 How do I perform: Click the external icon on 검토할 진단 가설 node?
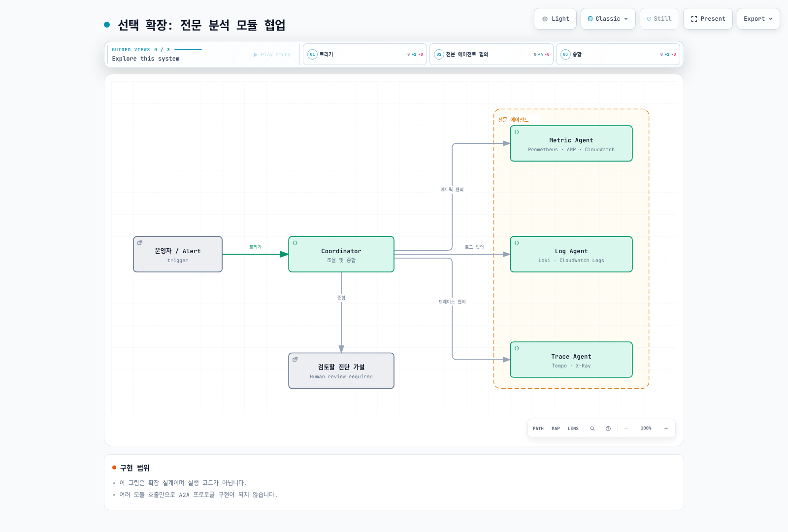[295, 359]
